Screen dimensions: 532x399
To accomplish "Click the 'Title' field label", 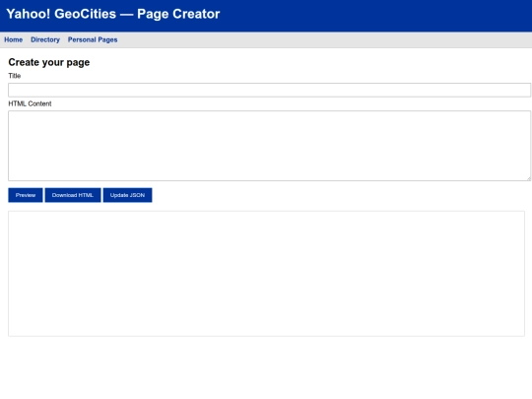I will (14, 76).
